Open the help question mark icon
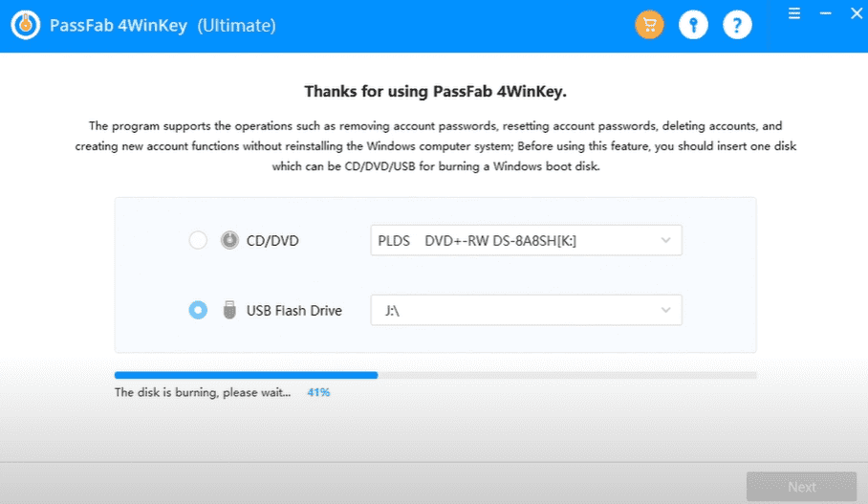 [737, 26]
